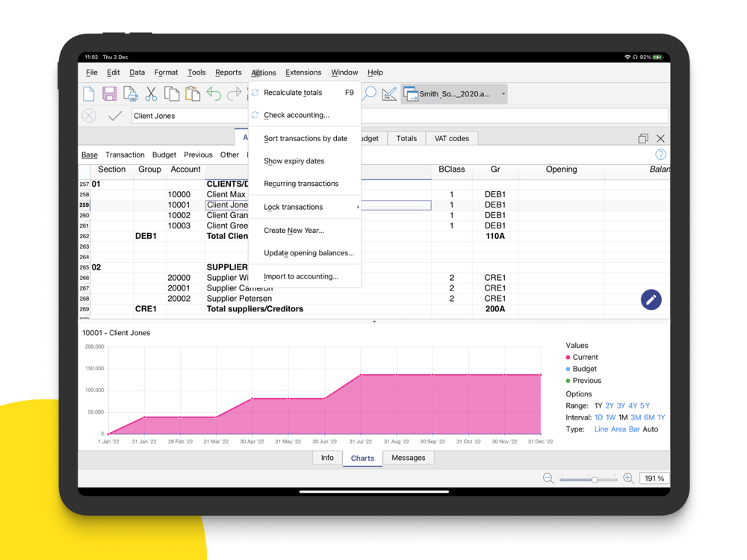Viewport: 747px width, 560px height.
Task: Click the Find magnifier icon
Action: [369, 94]
